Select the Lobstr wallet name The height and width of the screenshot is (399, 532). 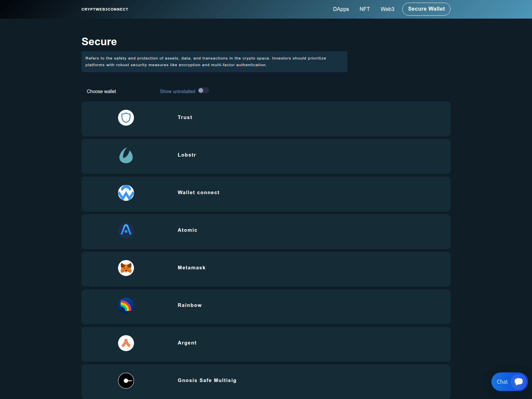(187, 155)
